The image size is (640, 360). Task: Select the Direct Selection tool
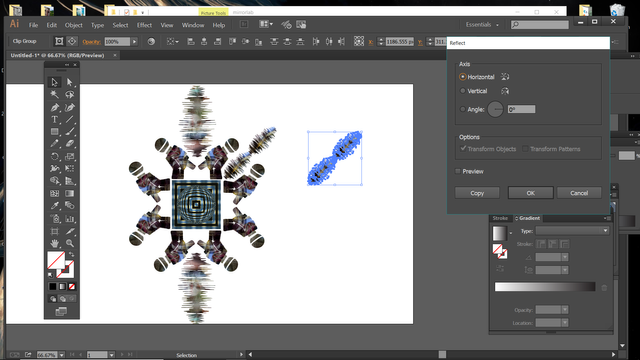pos(69,82)
